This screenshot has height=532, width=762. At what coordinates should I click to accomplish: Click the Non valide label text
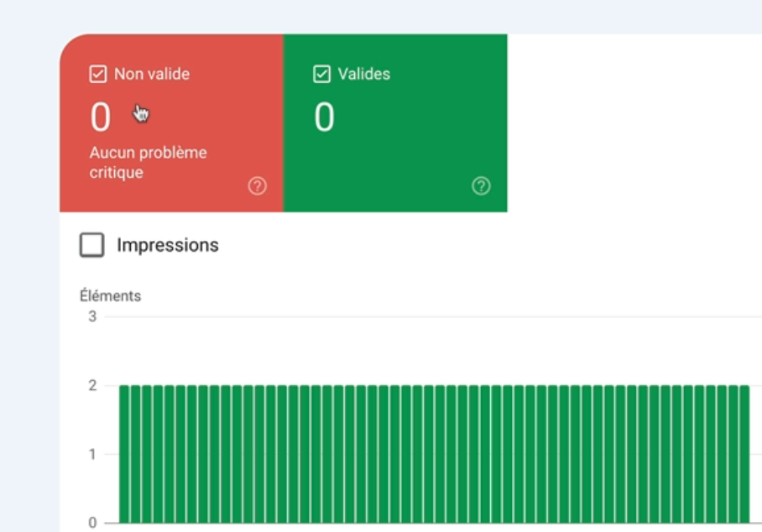pyautogui.click(x=152, y=75)
